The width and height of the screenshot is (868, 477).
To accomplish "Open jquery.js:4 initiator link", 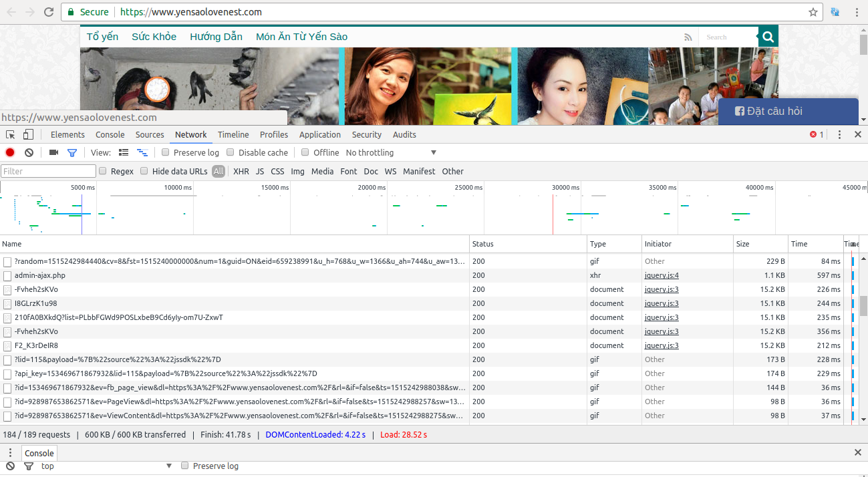I will (x=662, y=275).
